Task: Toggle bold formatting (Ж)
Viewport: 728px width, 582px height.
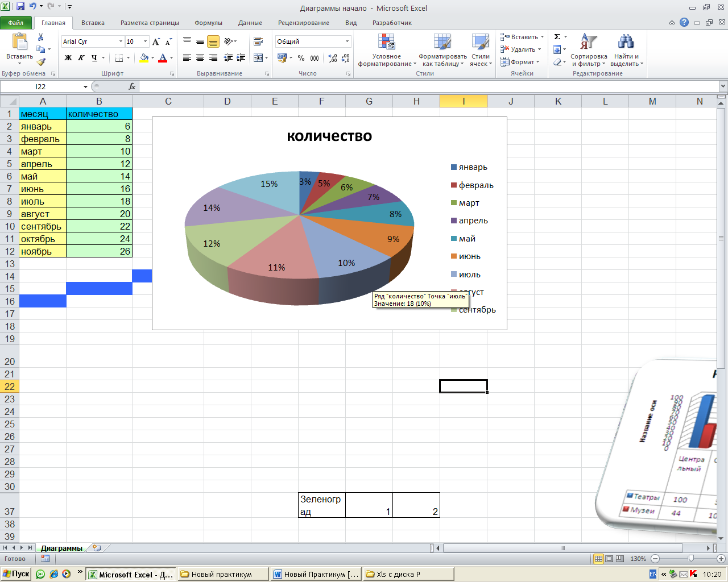Action: (x=68, y=58)
